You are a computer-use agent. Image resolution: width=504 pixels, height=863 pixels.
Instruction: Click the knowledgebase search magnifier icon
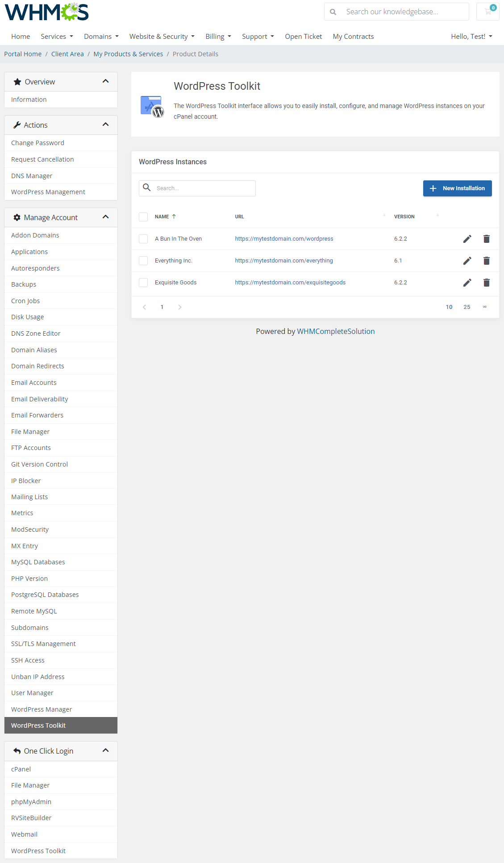pyautogui.click(x=333, y=12)
